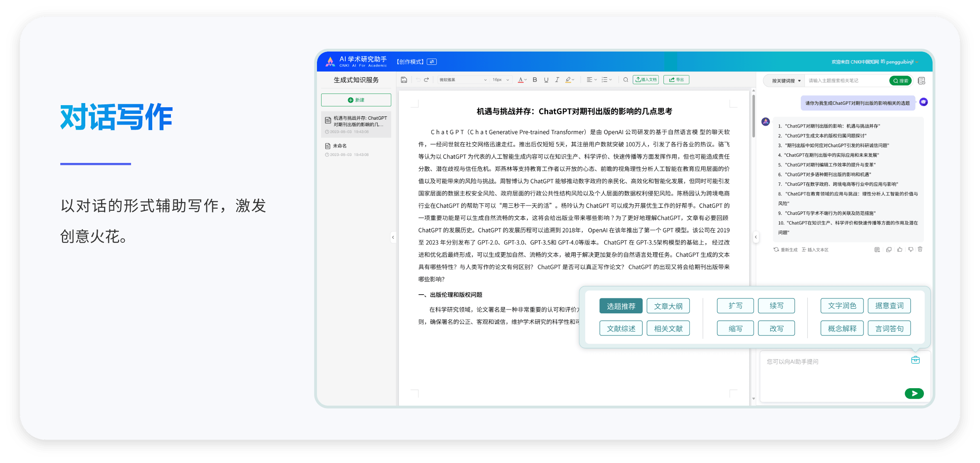This screenshot has height=463, width=980.
Task: Give the AI reply a thumbs up
Action: point(900,250)
